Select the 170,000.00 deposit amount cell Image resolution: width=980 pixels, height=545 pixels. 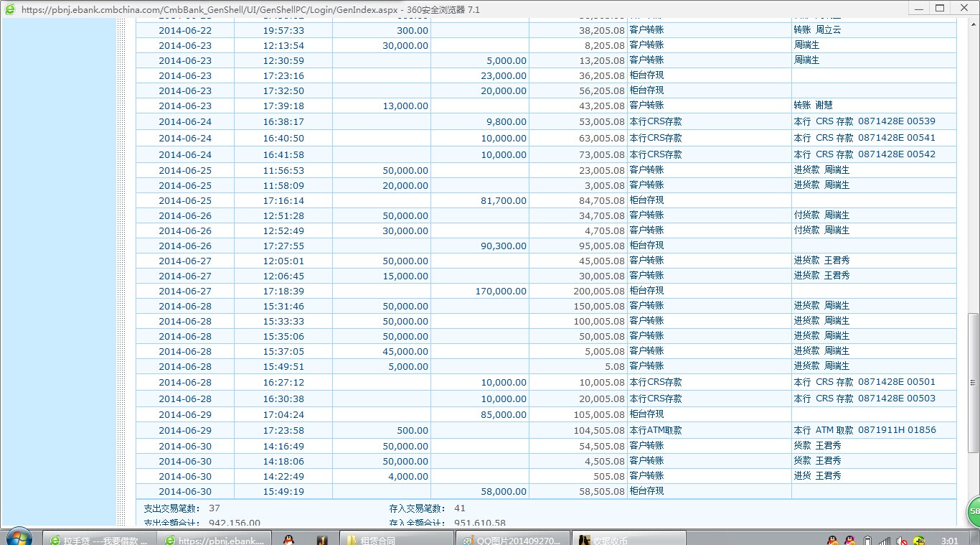501,292
